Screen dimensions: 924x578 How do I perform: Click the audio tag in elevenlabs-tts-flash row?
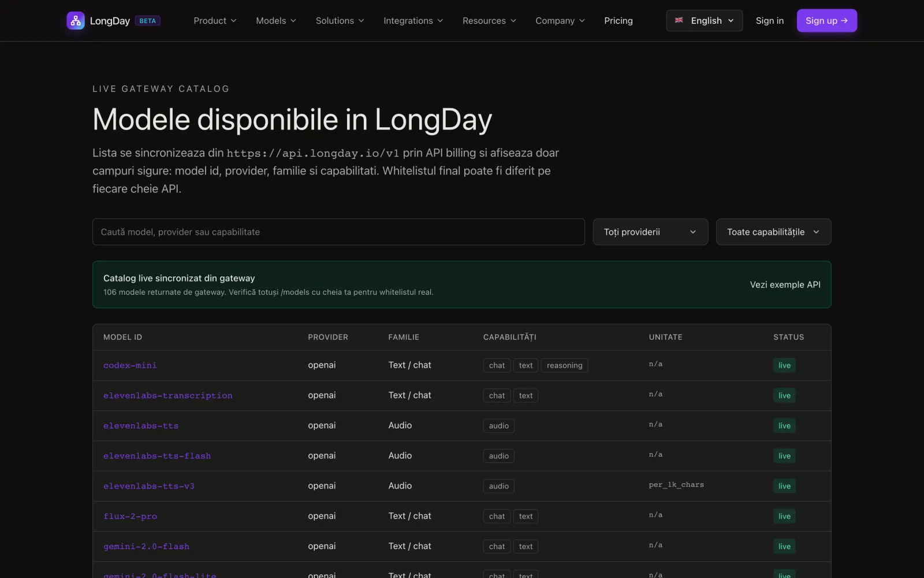point(499,456)
